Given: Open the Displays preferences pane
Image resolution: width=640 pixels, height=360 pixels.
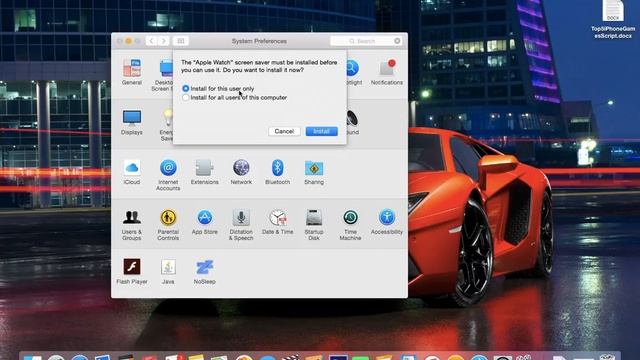Looking at the screenshot, I should pos(131,122).
